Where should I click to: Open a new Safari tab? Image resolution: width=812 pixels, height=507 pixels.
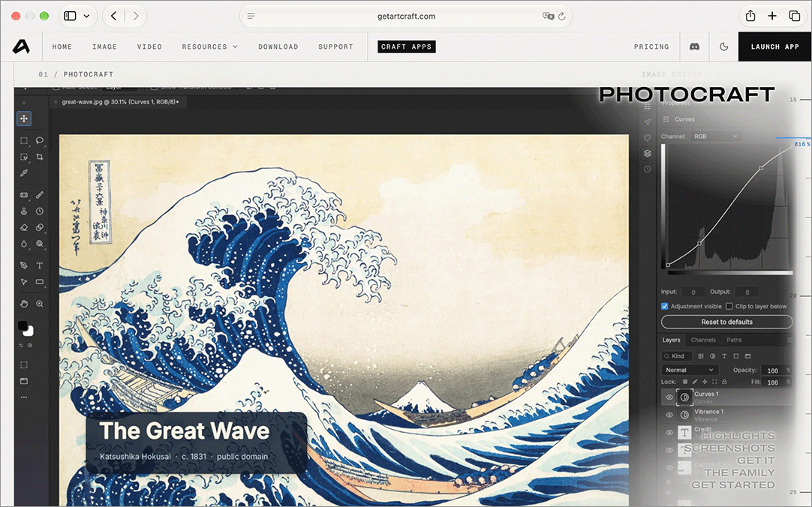coord(772,16)
